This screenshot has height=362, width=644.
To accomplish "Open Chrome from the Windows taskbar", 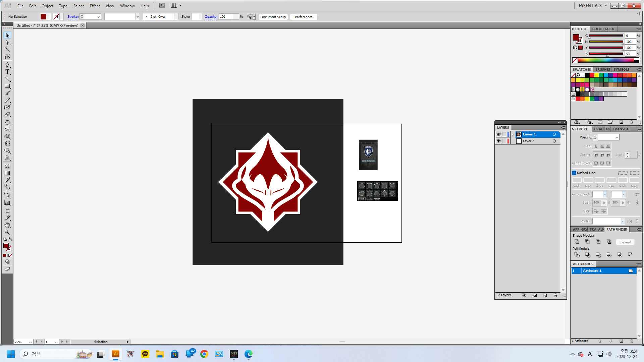I will (204, 354).
